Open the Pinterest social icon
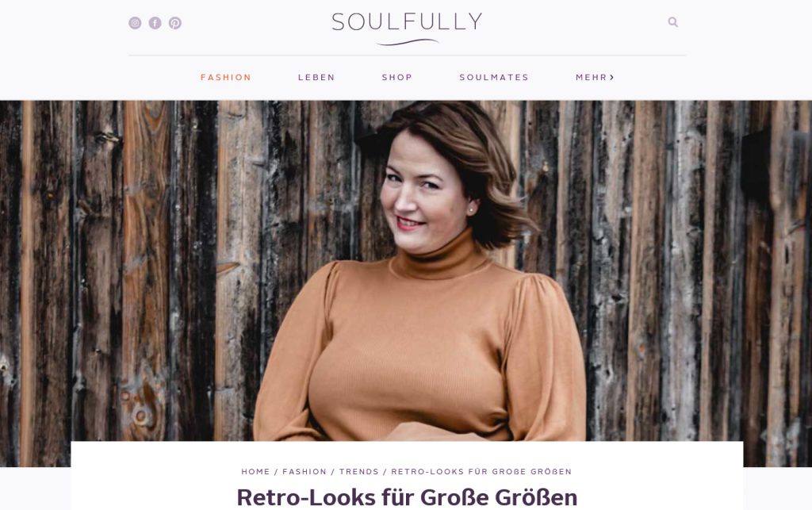 click(175, 23)
